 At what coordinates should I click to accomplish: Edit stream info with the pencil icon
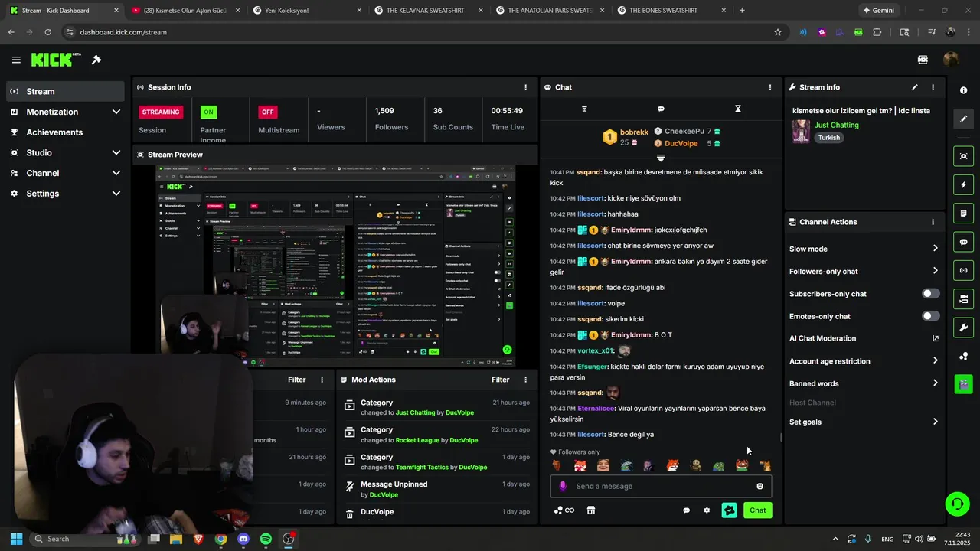[x=914, y=87]
